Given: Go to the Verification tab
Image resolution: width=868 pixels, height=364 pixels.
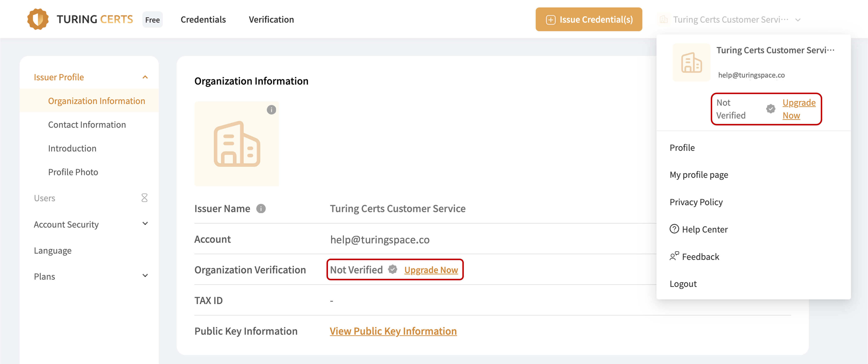Looking at the screenshot, I should pos(271,20).
